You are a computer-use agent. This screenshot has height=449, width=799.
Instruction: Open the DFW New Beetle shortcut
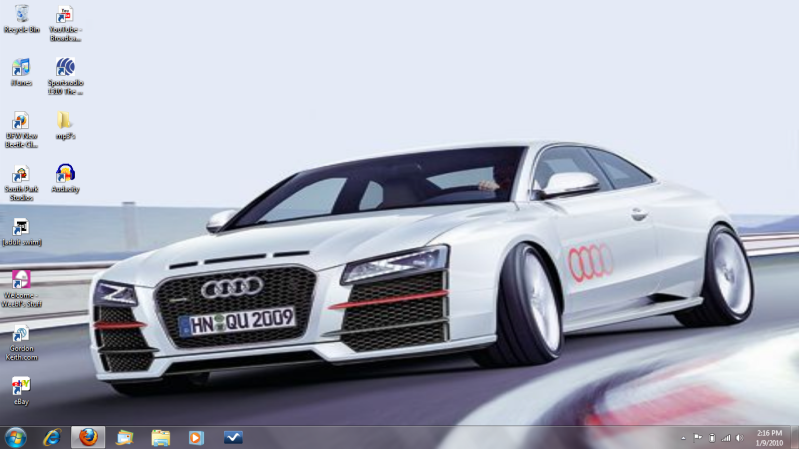coord(21,129)
